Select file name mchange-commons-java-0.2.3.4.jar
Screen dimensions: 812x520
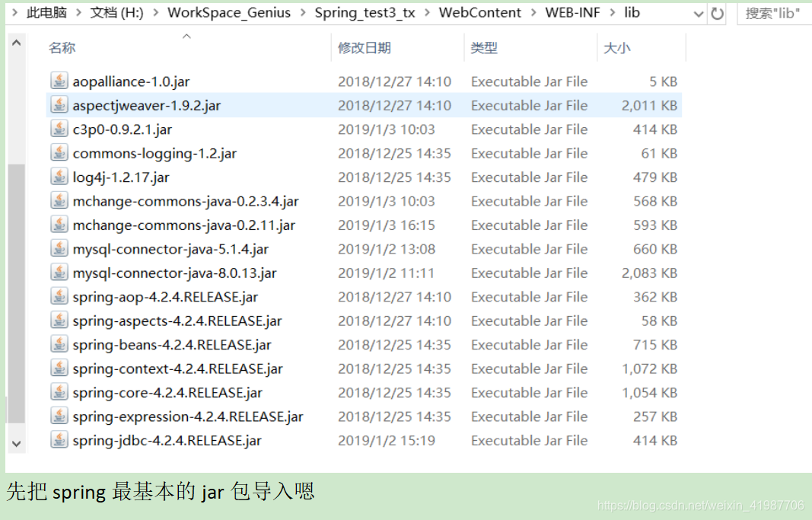click(186, 201)
